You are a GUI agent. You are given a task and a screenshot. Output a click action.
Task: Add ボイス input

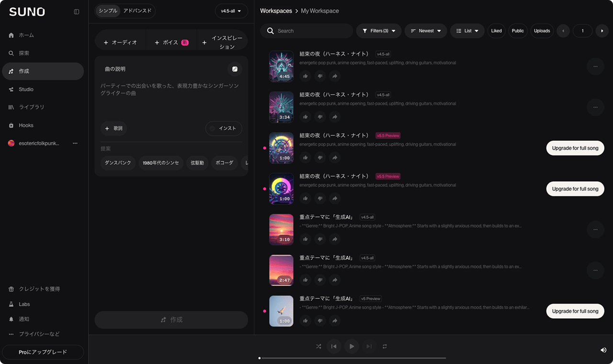pyautogui.click(x=171, y=43)
